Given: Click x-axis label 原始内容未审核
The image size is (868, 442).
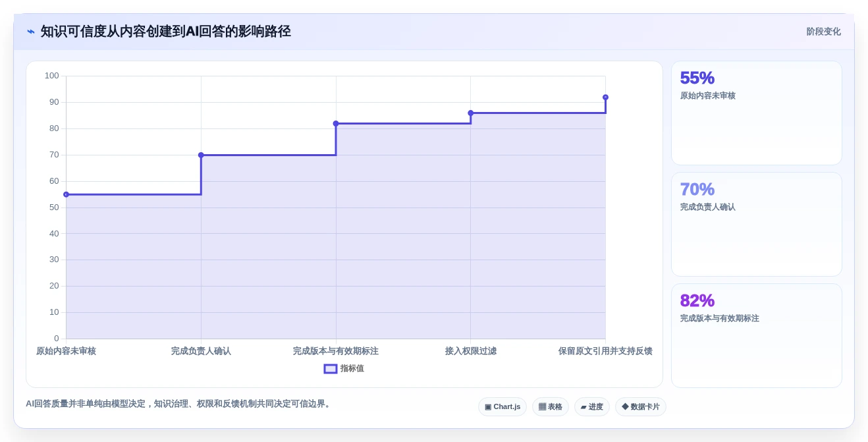Looking at the screenshot, I should 66,351.
